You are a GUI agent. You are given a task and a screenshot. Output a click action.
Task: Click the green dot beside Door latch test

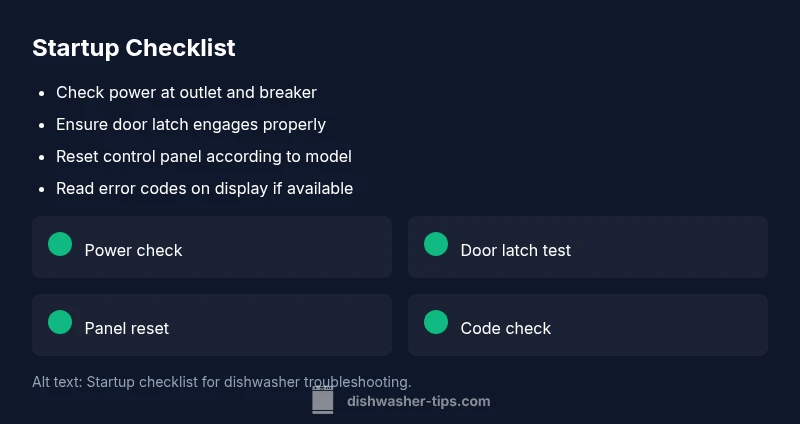coord(436,244)
